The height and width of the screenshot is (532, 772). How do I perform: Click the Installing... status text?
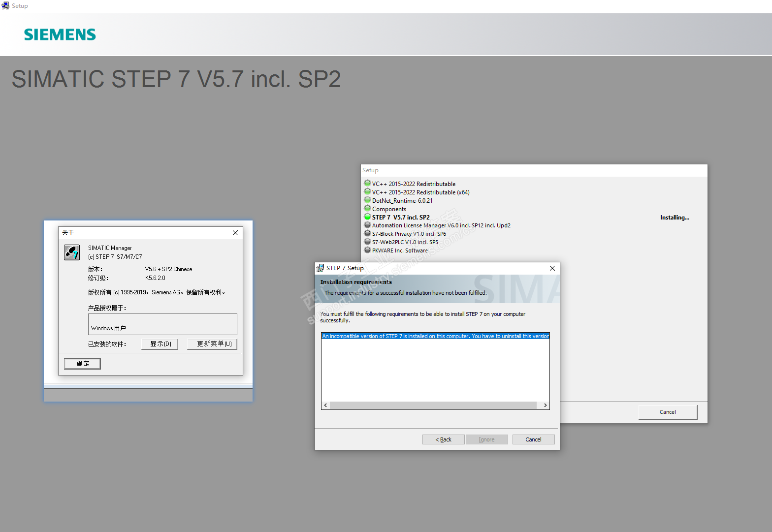pyautogui.click(x=675, y=218)
